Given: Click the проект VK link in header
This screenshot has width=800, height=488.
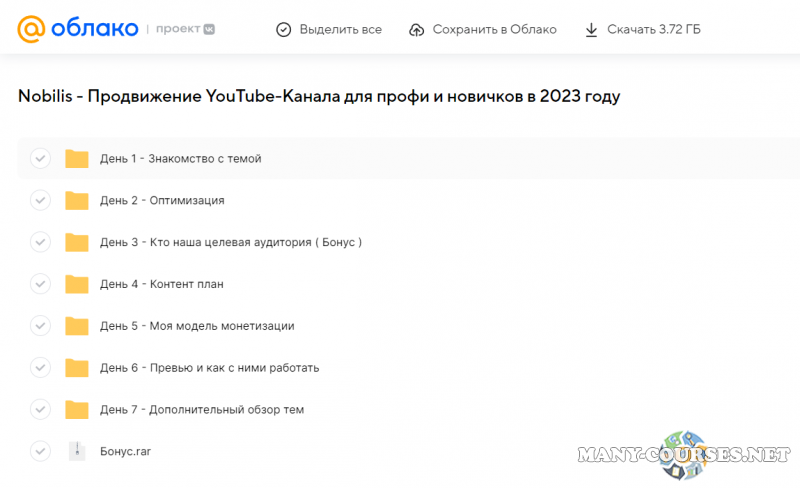Looking at the screenshot, I should pos(180,29).
